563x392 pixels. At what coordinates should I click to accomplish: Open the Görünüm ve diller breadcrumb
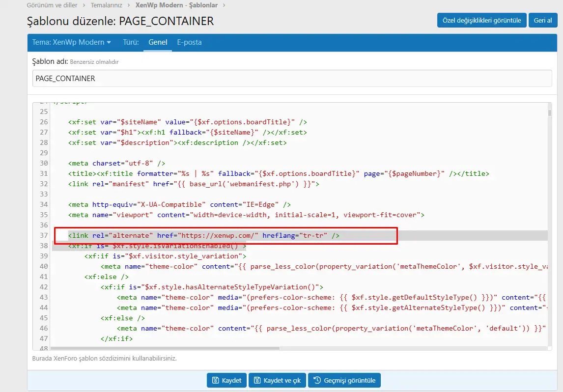tap(52, 5)
